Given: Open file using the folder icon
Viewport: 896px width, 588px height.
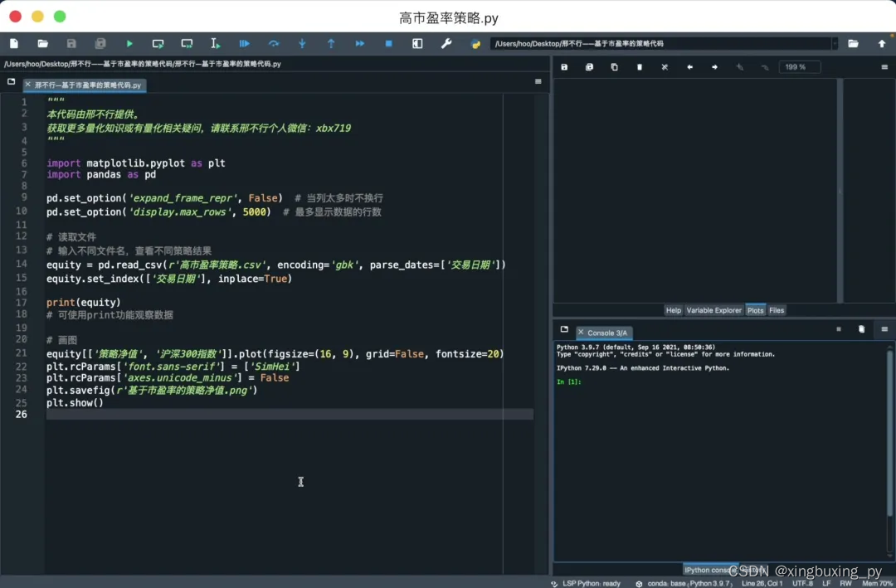Looking at the screenshot, I should coord(43,43).
